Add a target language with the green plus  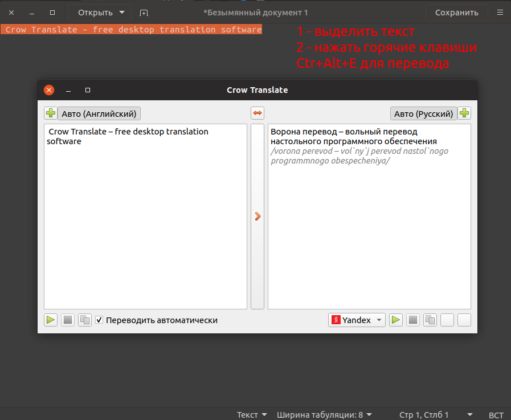[x=464, y=113]
